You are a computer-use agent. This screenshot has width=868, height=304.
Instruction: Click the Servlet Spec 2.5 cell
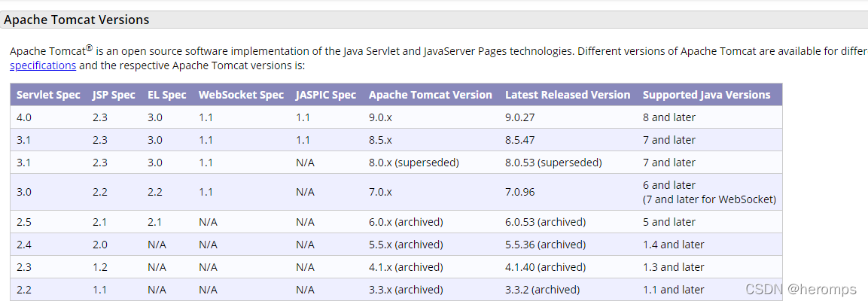(23, 222)
